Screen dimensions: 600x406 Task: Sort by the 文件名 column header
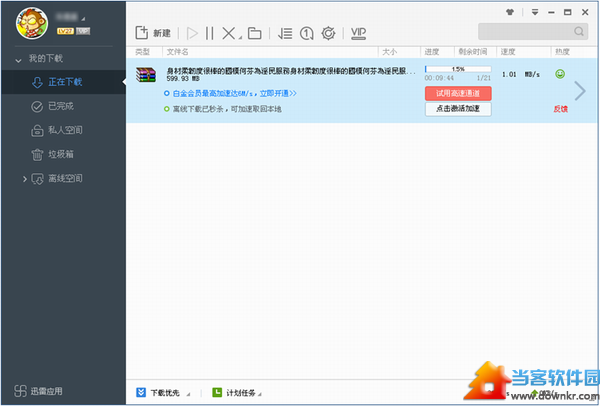pyautogui.click(x=178, y=52)
